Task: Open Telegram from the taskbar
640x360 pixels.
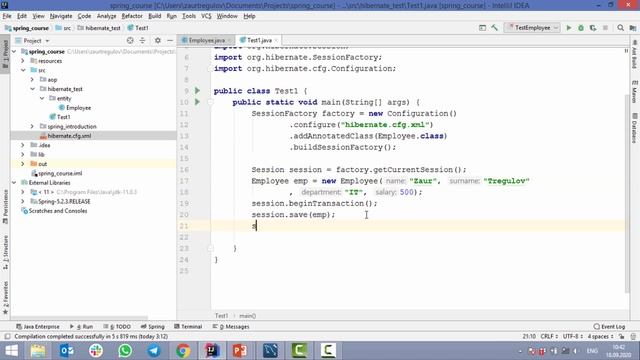Action: 154,351
